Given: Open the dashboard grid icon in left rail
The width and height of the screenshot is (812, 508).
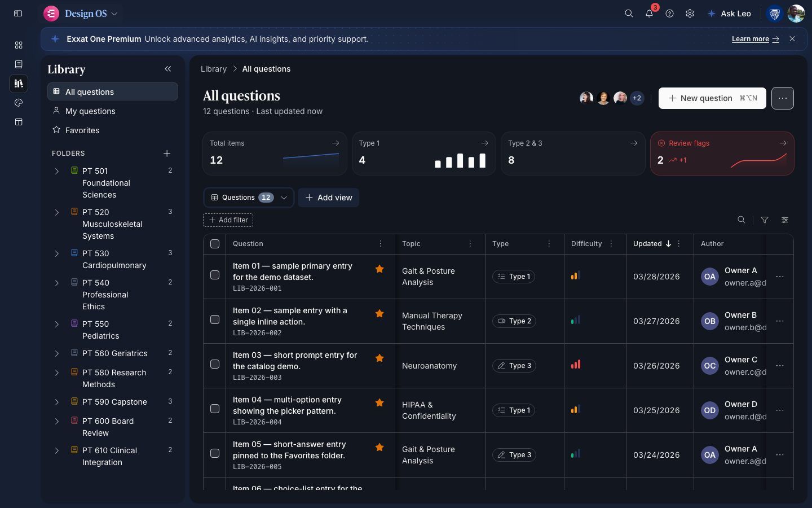Looking at the screenshot, I should pyautogui.click(x=19, y=45).
